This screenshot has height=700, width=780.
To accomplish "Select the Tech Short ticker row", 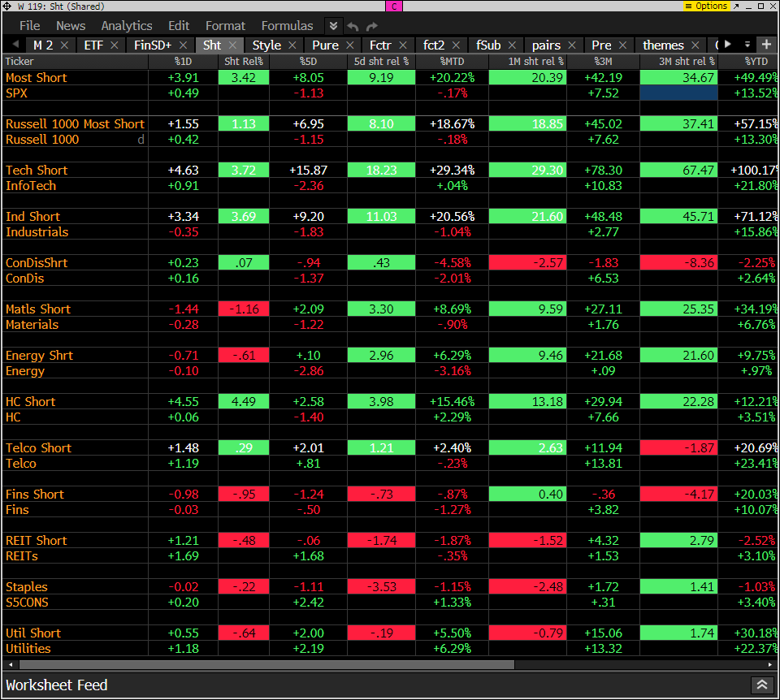I will (x=37, y=171).
